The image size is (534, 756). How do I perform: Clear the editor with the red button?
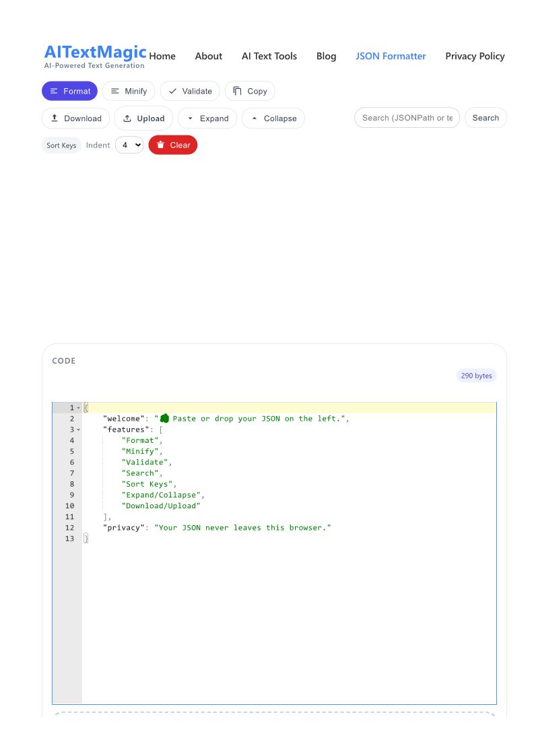[x=173, y=145]
